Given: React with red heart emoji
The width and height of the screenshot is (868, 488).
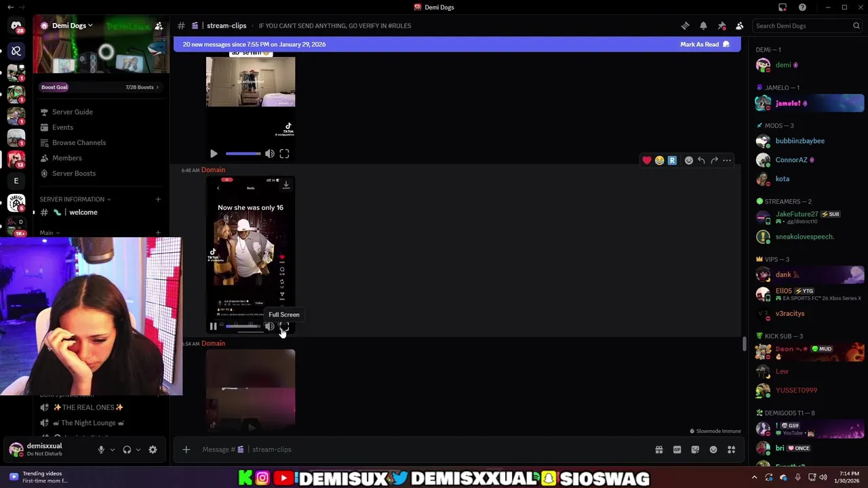Looking at the screenshot, I should pyautogui.click(x=647, y=161).
